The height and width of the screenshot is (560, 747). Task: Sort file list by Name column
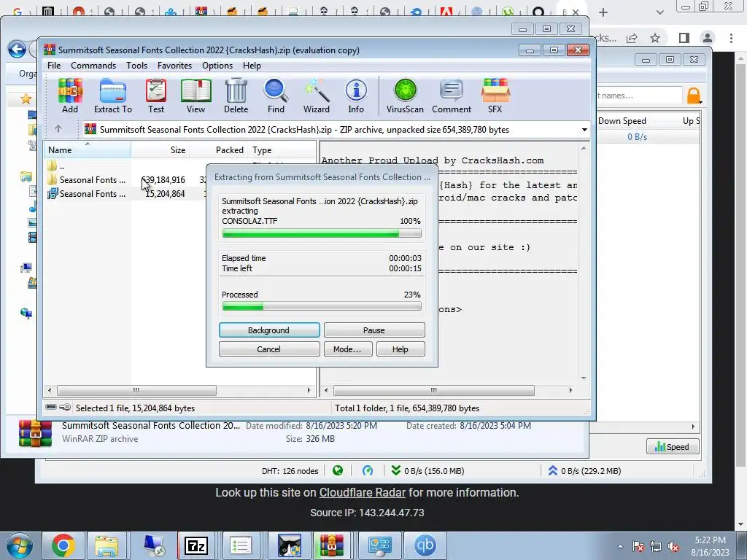(x=88, y=150)
